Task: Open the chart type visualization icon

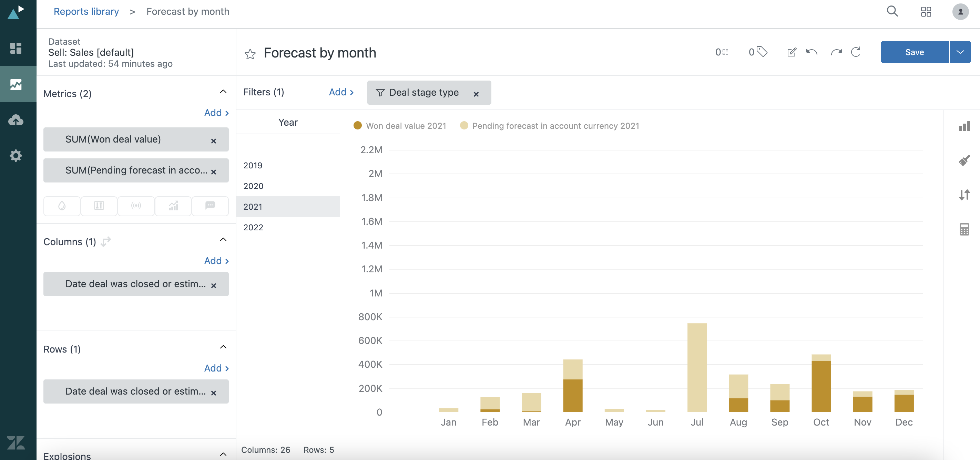Action: coord(964,126)
